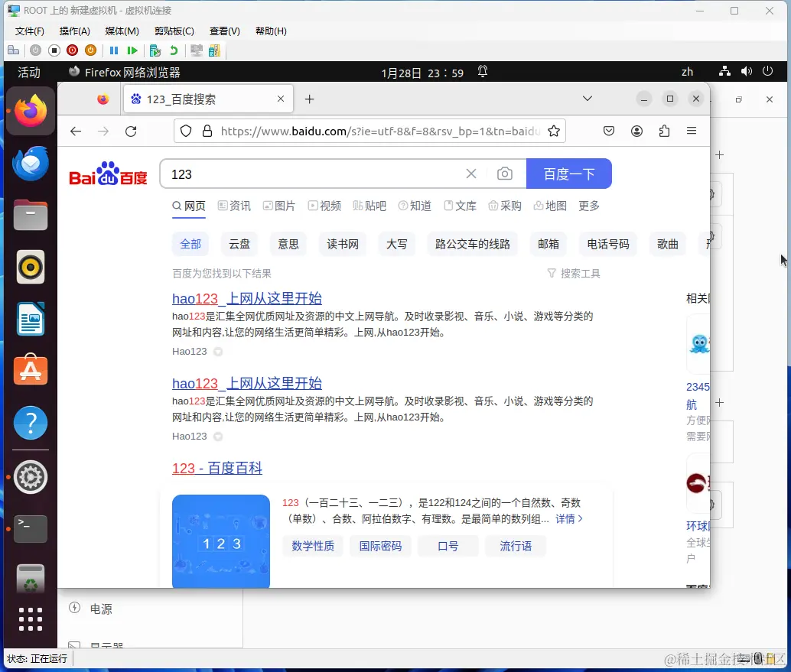Image resolution: width=791 pixels, height=672 pixels.
Task: Save the page to Pocket
Action: [609, 131]
